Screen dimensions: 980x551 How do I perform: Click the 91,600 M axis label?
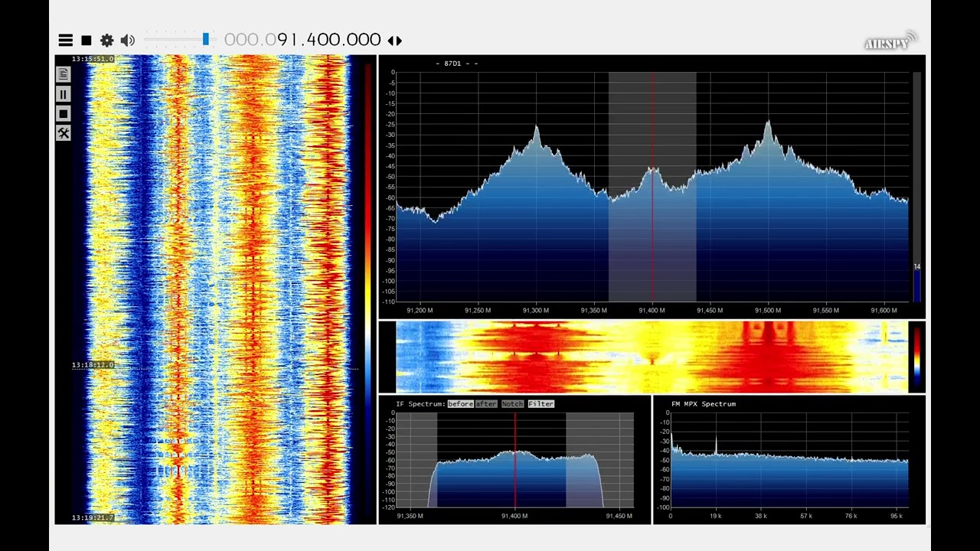pyautogui.click(x=884, y=311)
